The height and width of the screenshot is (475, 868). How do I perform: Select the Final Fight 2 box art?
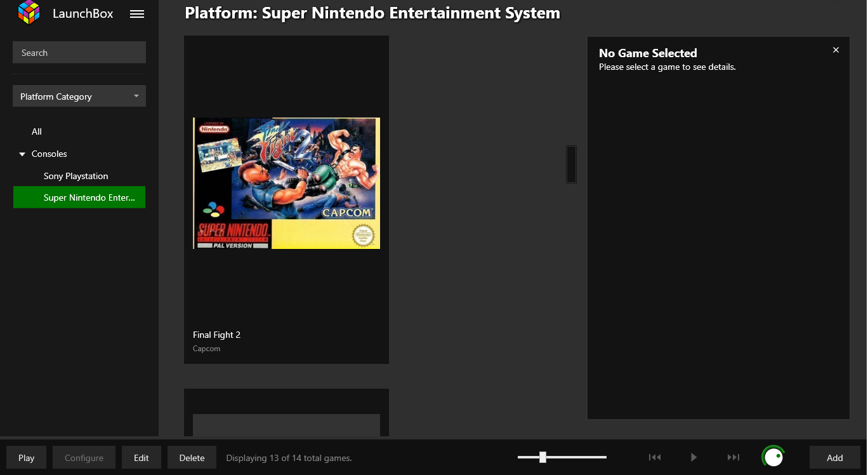(x=286, y=183)
